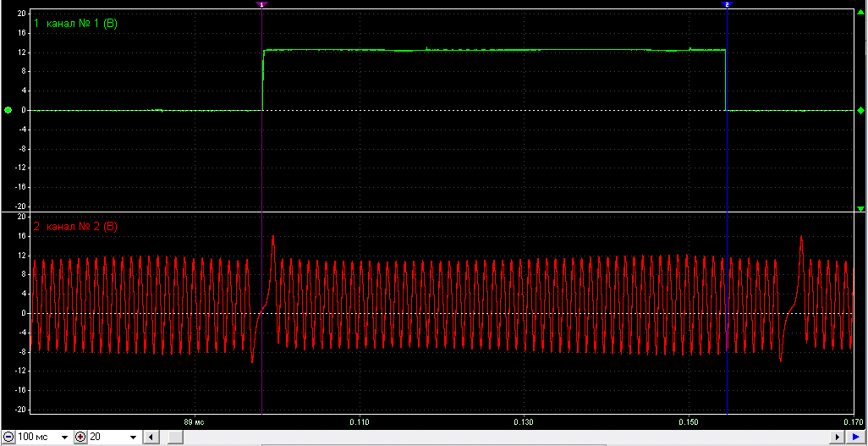The height and width of the screenshot is (446, 868).
Task: Click the horizontal scrollbar thumb
Action: (176, 438)
